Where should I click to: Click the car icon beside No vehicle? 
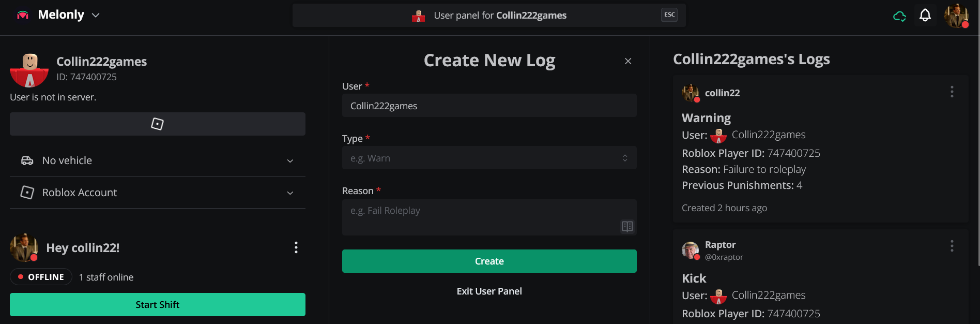[28, 160]
